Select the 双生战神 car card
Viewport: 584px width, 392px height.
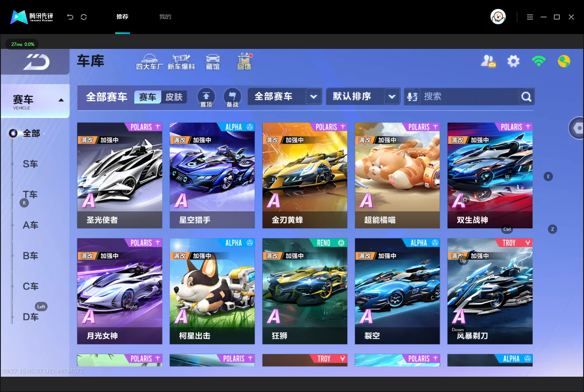click(490, 176)
